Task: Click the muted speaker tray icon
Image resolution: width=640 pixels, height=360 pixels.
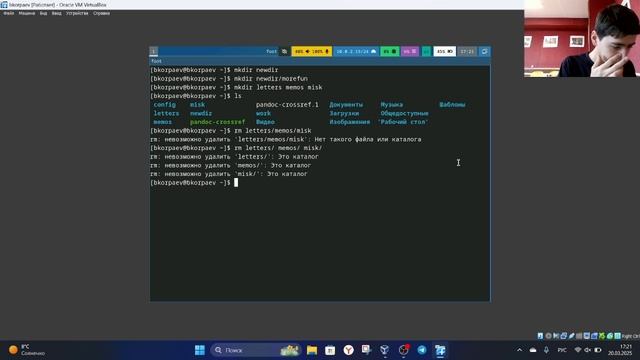Action: coord(588,350)
